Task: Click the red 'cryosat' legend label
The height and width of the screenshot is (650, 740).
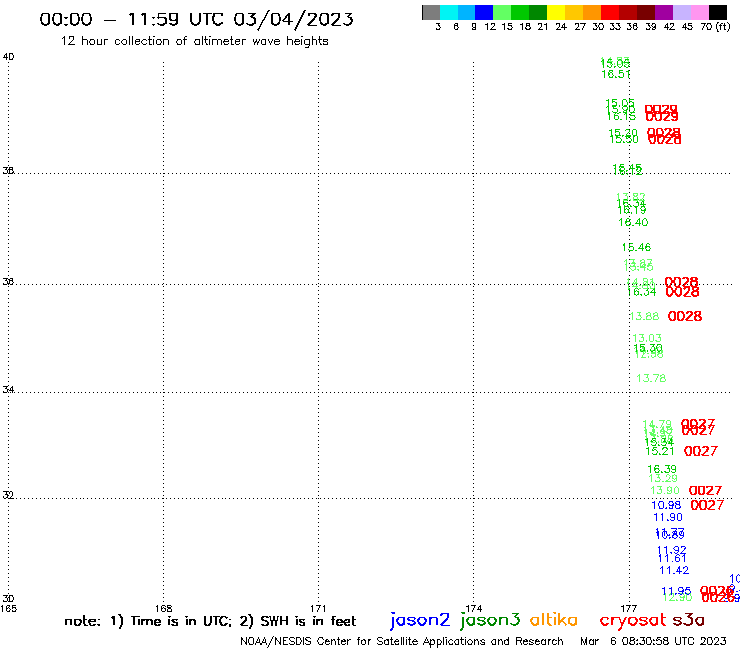Action: [x=633, y=620]
